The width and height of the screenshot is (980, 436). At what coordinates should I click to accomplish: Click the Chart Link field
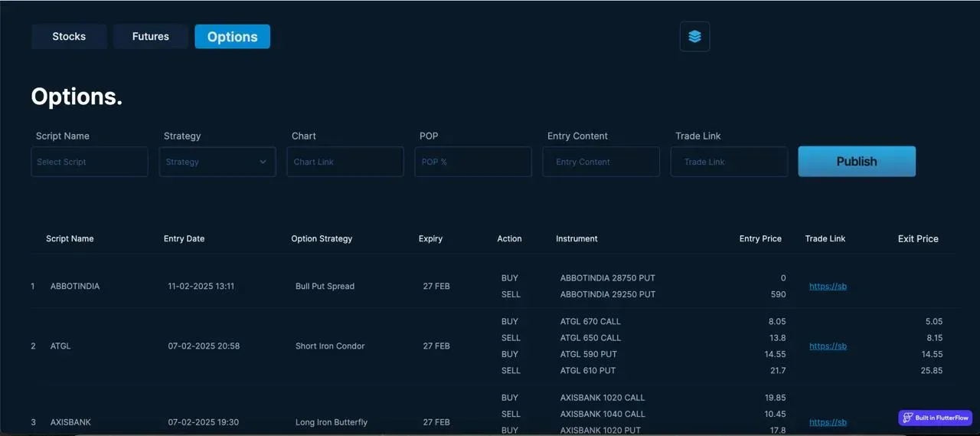click(345, 162)
